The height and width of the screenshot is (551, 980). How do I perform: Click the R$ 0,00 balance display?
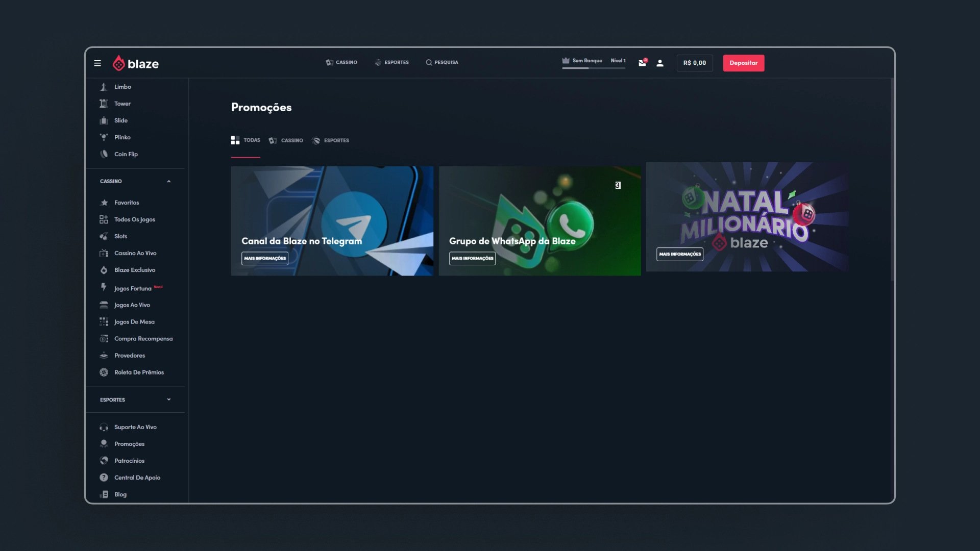(695, 63)
